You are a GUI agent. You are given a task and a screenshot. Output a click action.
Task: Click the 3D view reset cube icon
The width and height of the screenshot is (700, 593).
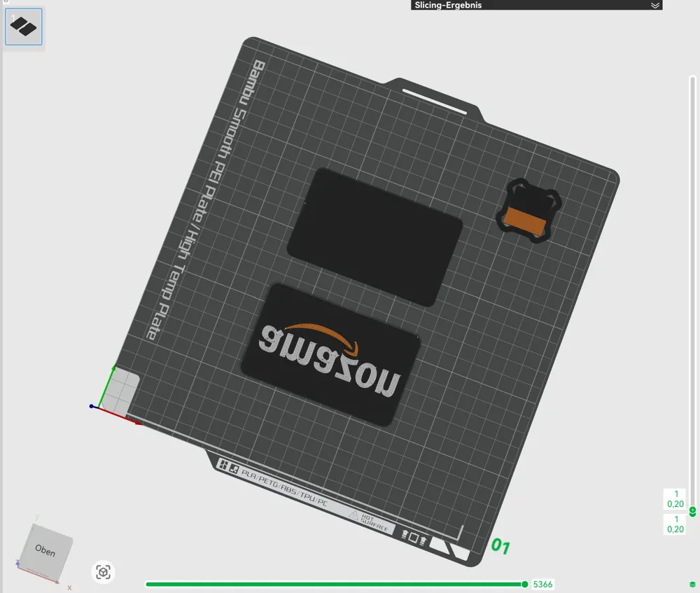coord(103,572)
